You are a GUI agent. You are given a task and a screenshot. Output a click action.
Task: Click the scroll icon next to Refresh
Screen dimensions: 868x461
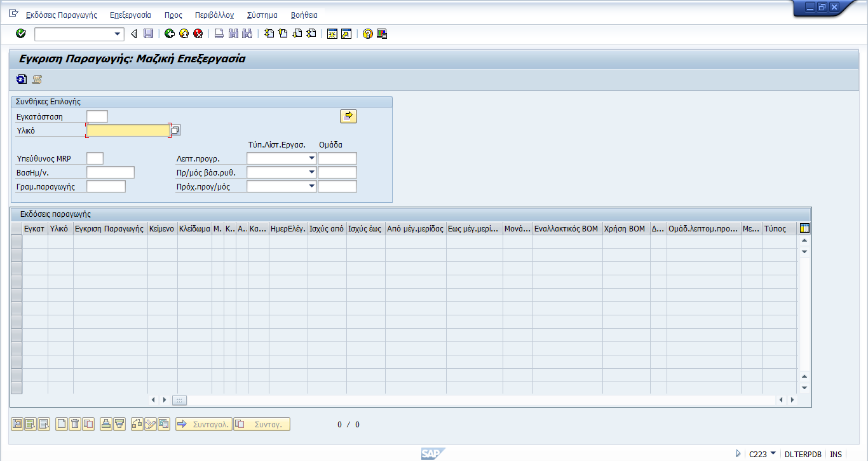pos(37,79)
